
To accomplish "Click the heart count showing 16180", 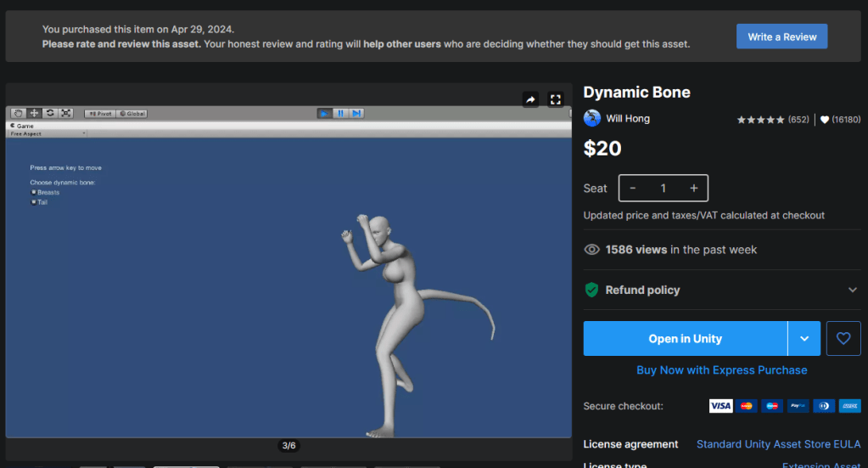I will tap(841, 120).
